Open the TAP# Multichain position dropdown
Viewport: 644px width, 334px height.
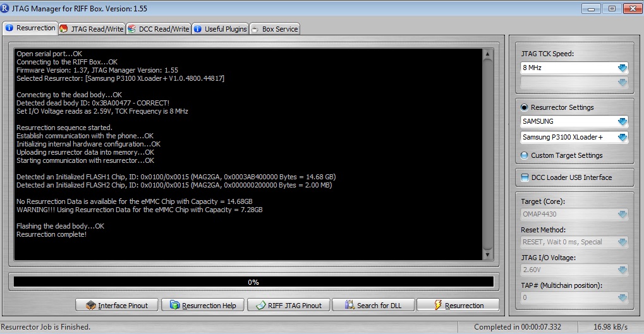[x=574, y=297]
